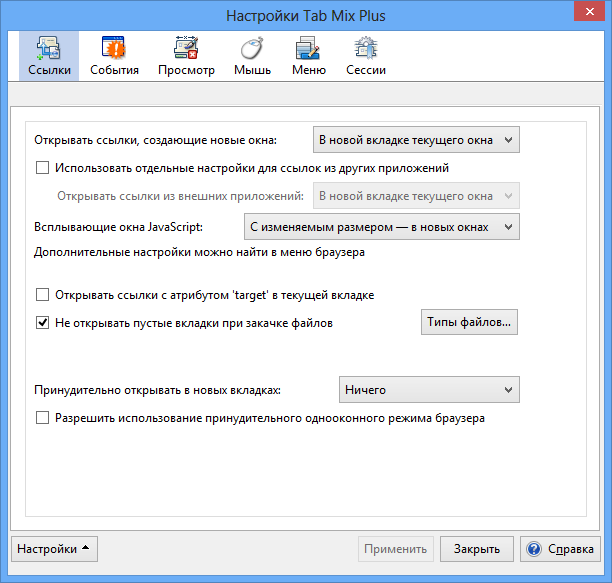Click the Закрыть (Close) button
The image size is (612, 583).
coord(477,549)
